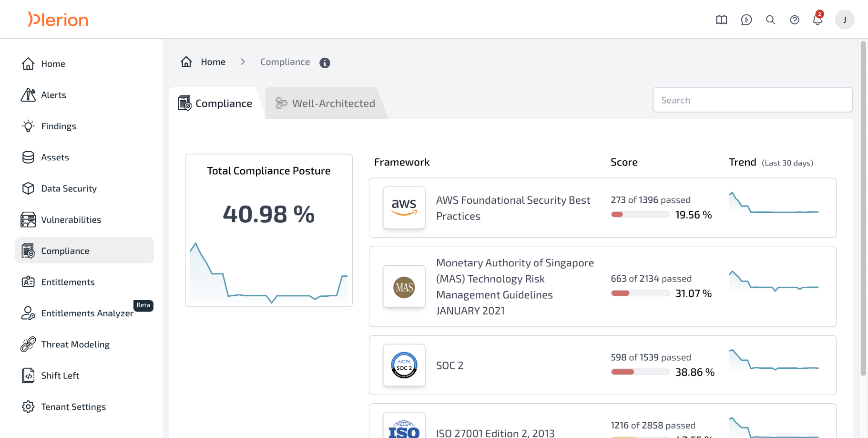This screenshot has height=438, width=868.
Task: Click the breadcrumb home icon
Action: tap(186, 62)
